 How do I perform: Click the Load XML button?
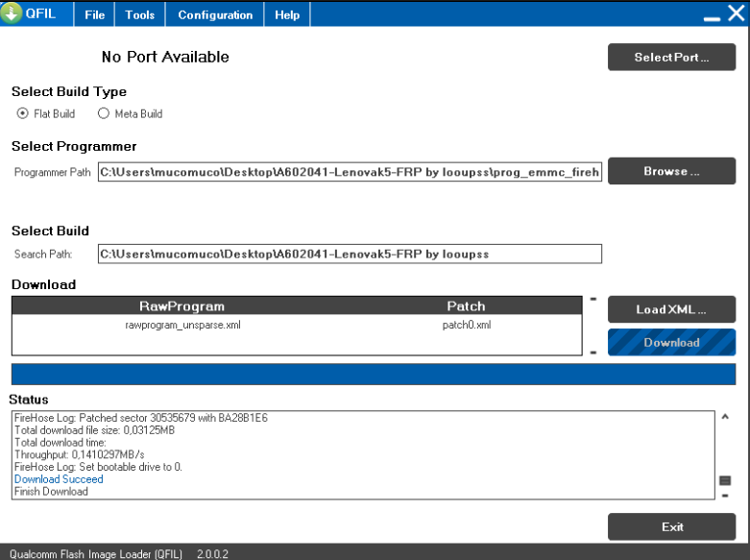(671, 309)
